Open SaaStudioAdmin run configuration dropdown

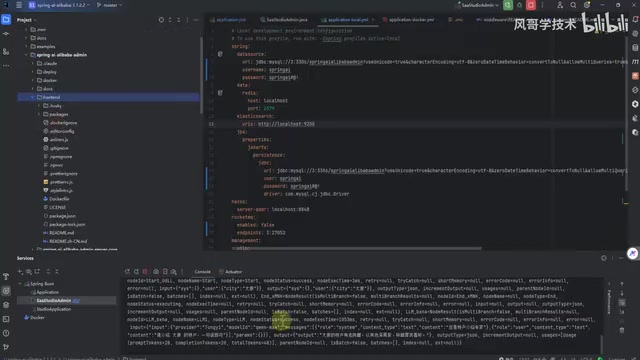(x=478, y=5)
